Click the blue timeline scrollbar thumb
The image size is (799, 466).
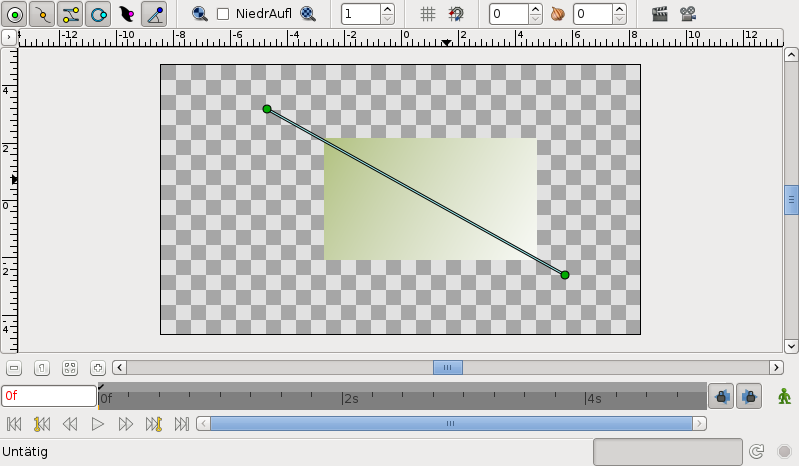pyautogui.click(x=451, y=423)
